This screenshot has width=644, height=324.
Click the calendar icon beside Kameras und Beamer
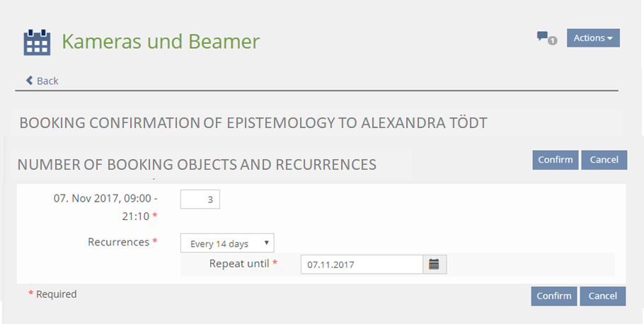pyautogui.click(x=37, y=42)
